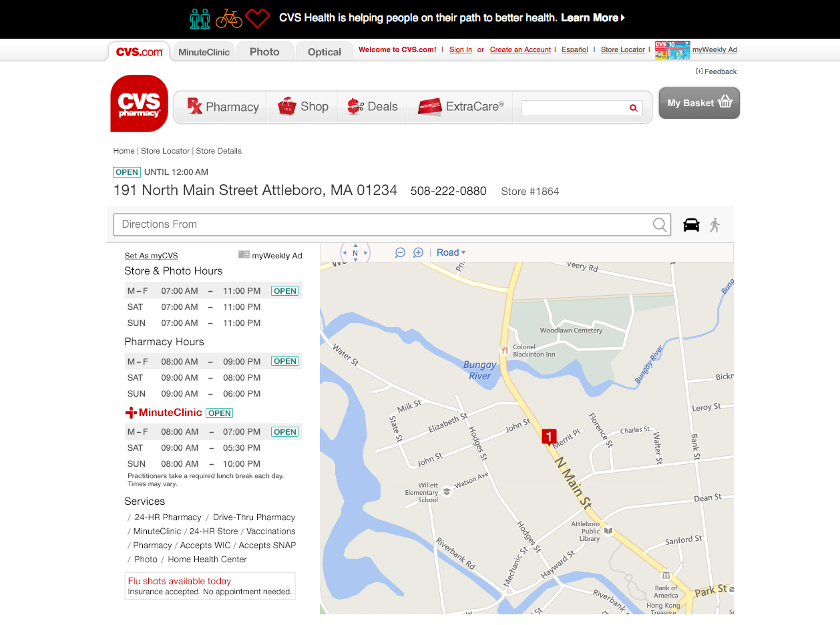Image resolution: width=840 pixels, height=625 pixels.
Task: Expand the Road map type dropdown
Action: click(451, 252)
